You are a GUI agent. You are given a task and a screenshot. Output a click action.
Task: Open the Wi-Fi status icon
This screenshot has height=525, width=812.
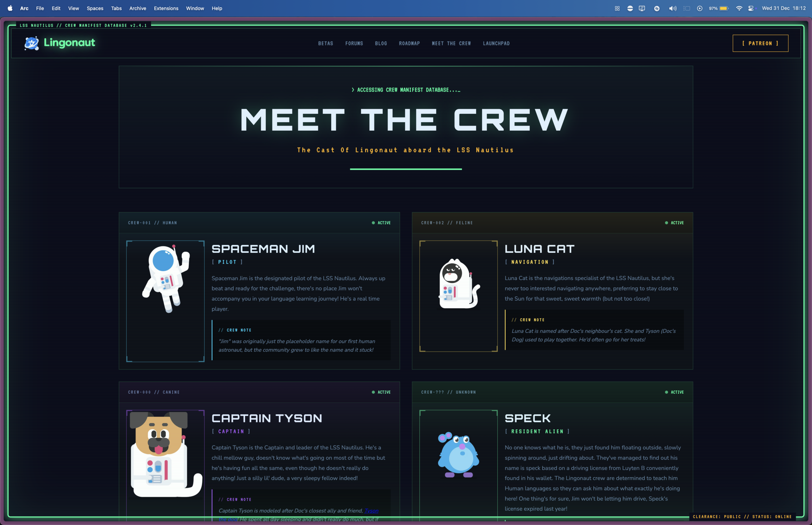click(739, 9)
